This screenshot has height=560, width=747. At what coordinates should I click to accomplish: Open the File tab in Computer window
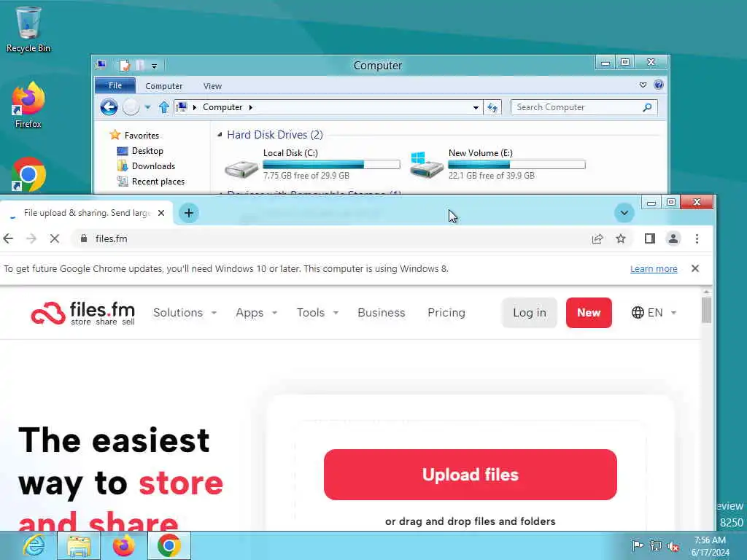point(115,85)
